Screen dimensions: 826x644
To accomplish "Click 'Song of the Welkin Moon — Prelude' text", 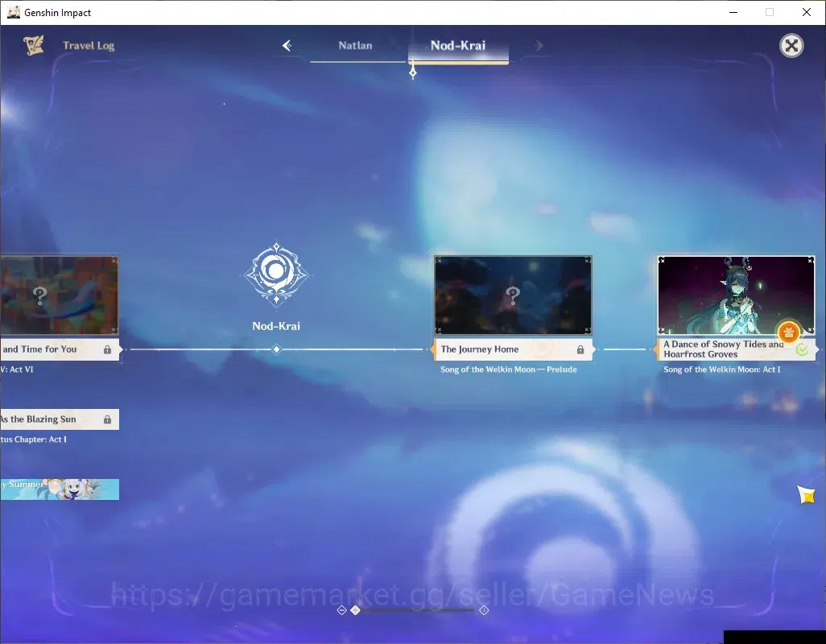I will click(508, 369).
